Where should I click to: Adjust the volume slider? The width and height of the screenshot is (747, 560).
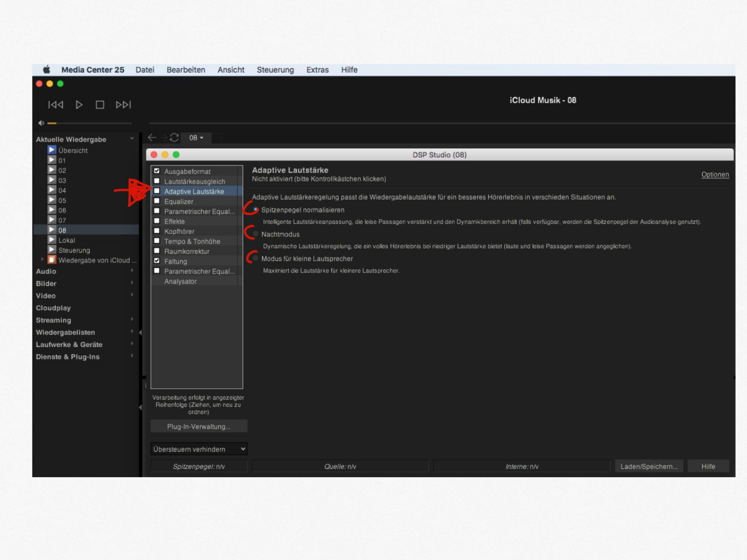click(89, 123)
